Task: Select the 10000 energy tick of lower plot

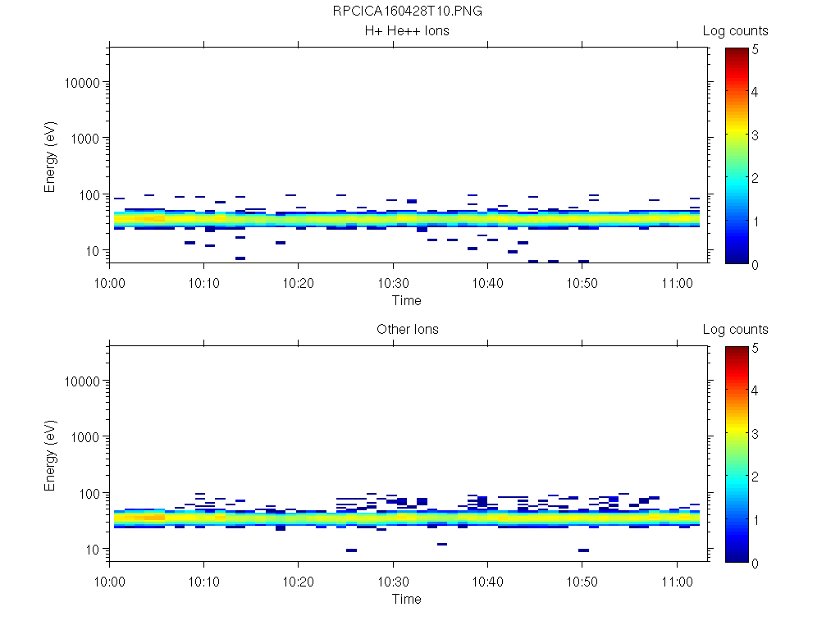Action: [82, 381]
